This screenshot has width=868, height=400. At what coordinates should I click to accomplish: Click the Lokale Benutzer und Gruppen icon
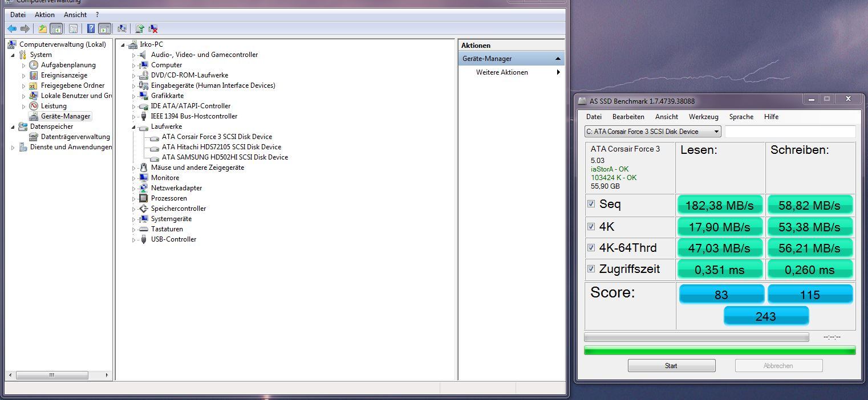pos(34,96)
